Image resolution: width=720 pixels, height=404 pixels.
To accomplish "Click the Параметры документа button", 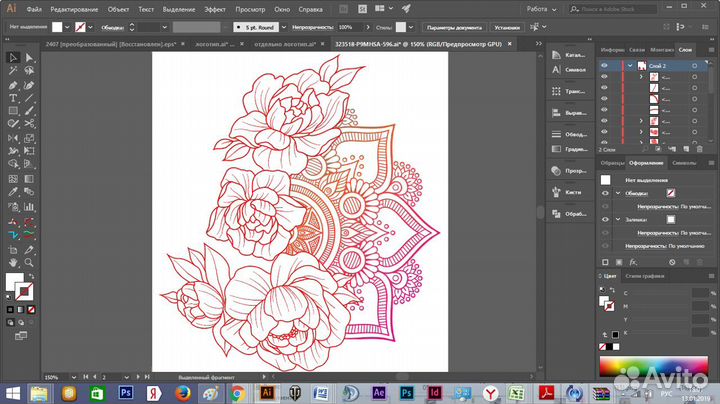I will tap(455, 27).
